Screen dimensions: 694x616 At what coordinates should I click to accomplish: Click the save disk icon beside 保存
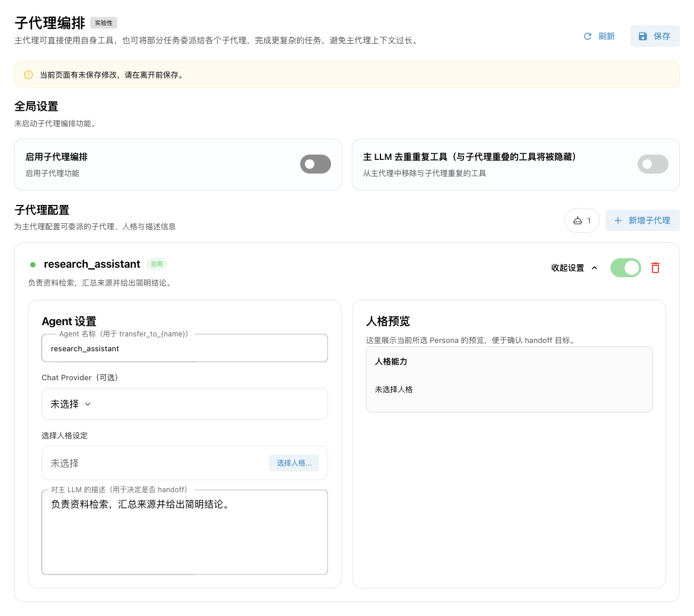[x=642, y=36]
